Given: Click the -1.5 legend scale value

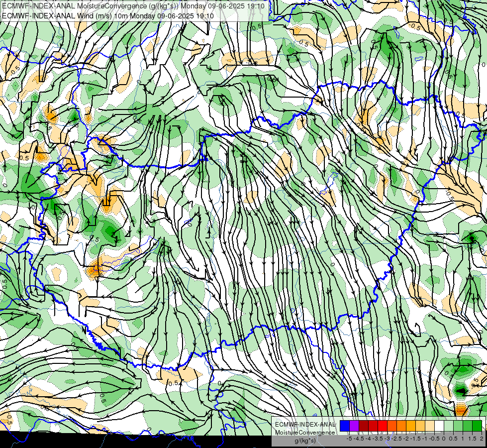Looking at the screenshot, I should point(415,439).
